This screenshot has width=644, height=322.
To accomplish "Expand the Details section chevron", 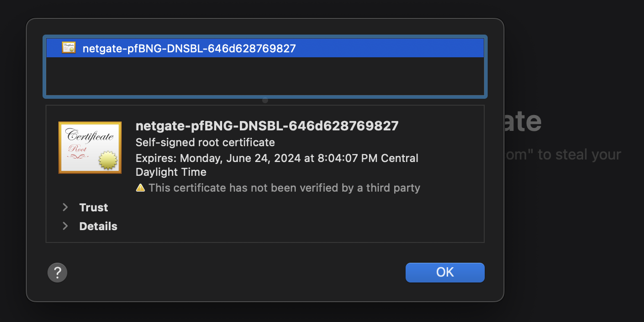I will pyautogui.click(x=65, y=226).
